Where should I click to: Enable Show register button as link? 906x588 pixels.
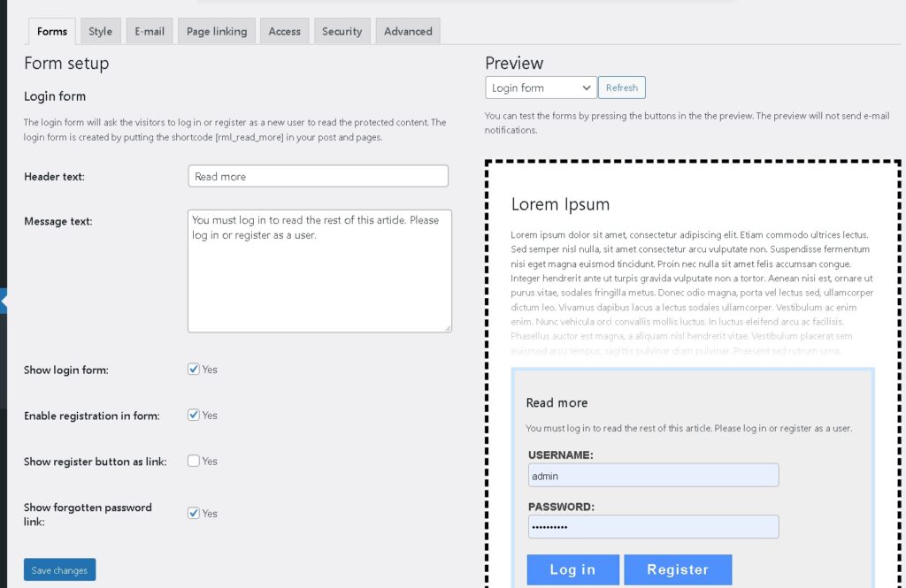pos(194,461)
